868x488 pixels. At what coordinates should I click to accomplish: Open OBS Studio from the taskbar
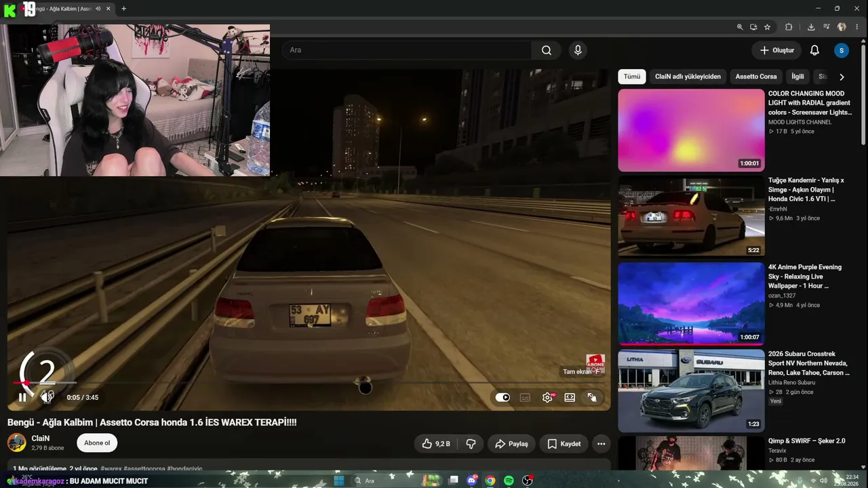pyautogui.click(x=527, y=481)
